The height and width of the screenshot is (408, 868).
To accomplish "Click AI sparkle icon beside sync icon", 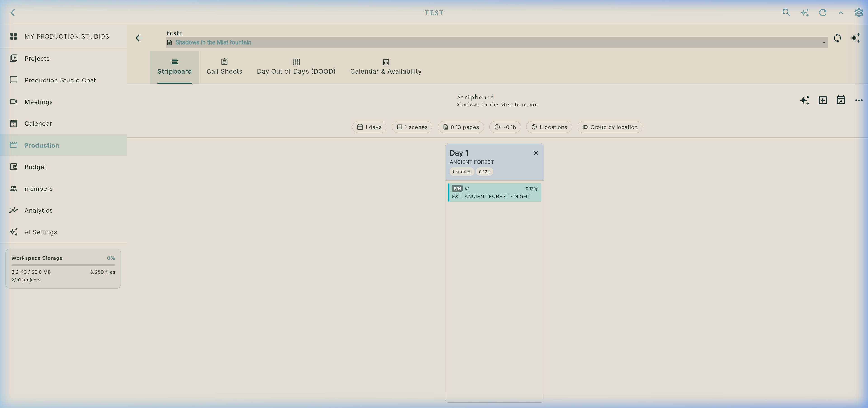I will click(855, 38).
